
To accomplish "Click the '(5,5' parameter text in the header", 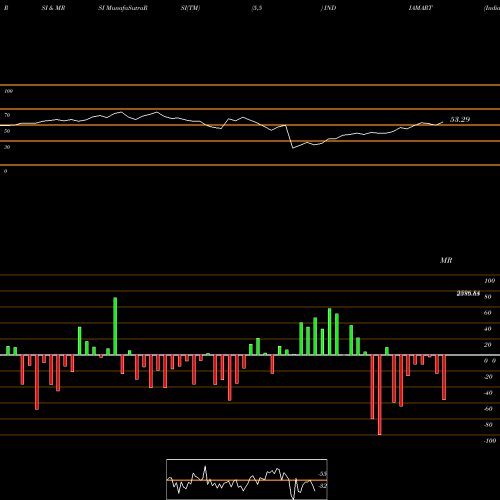I will coord(257,8).
